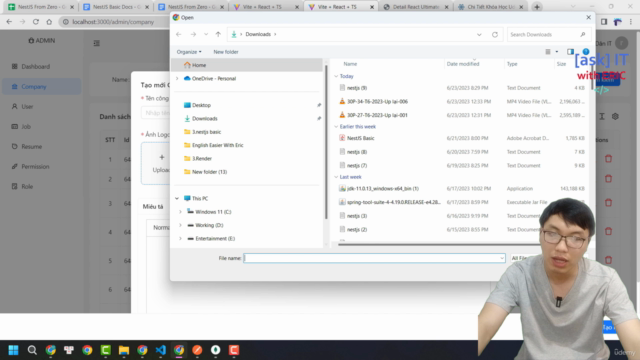Open Visual Studio Code from taskbar

(160, 350)
